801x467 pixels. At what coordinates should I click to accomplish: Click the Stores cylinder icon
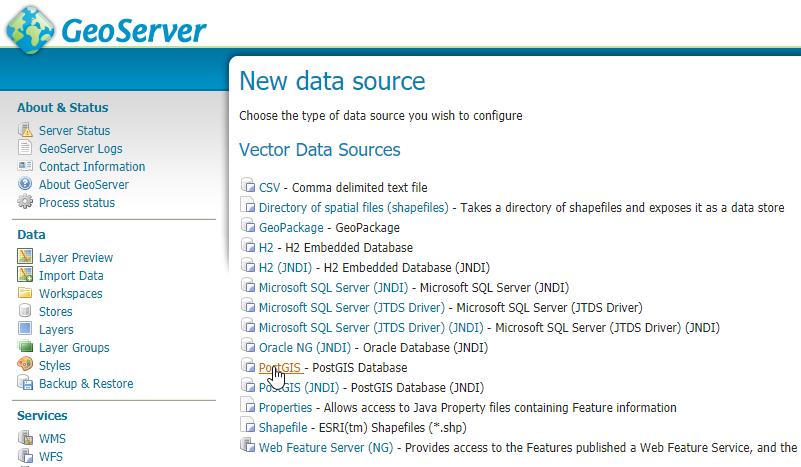click(x=25, y=311)
